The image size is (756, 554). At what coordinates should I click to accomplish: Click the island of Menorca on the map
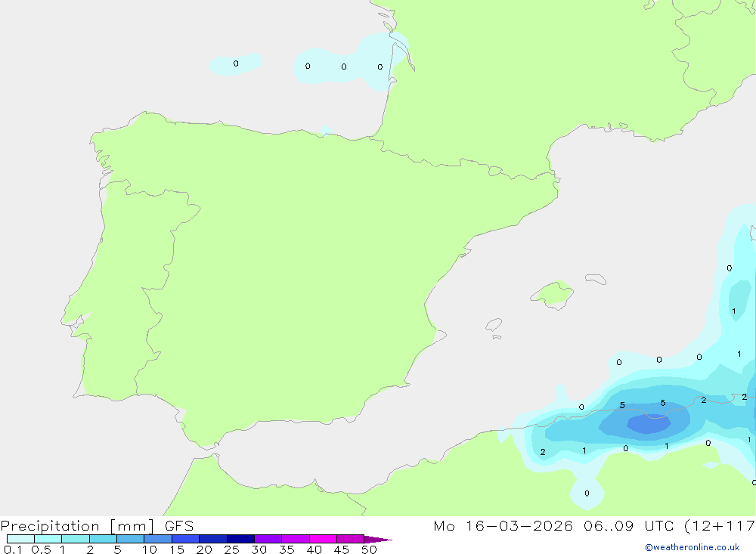coord(596,279)
